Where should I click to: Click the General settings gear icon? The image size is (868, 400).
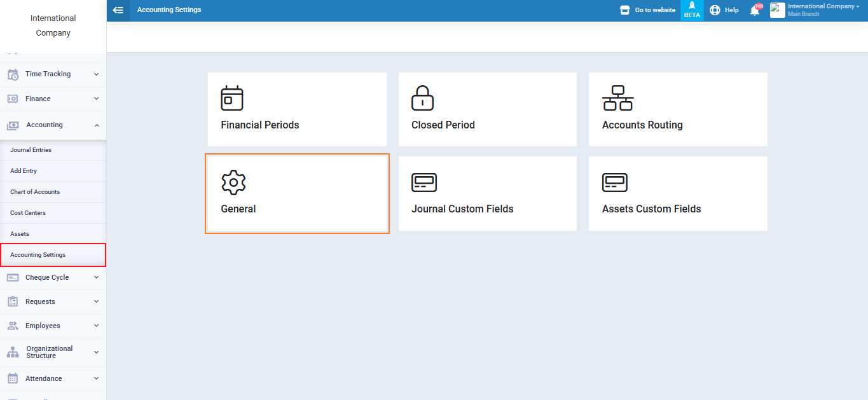[x=233, y=183]
